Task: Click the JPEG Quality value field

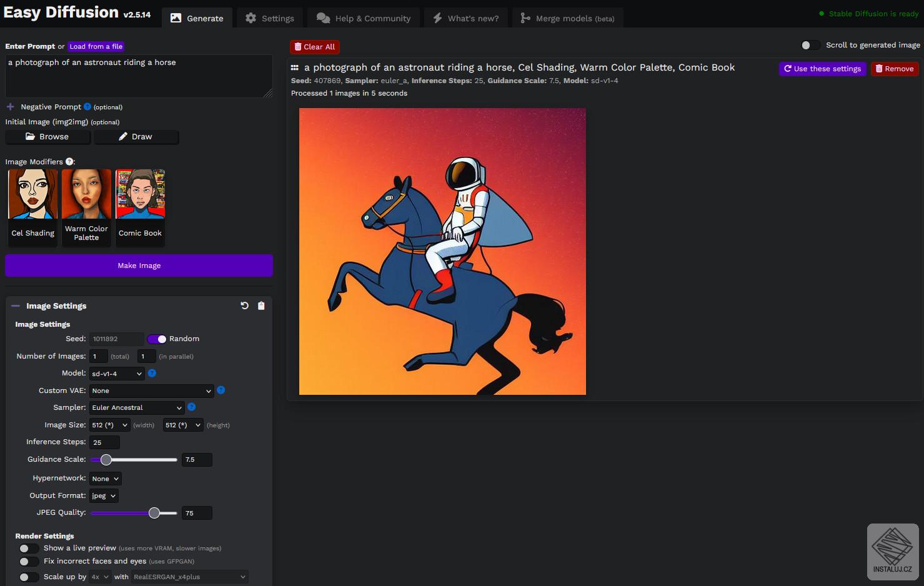Action: pyautogui.click(x=197, y=513)
